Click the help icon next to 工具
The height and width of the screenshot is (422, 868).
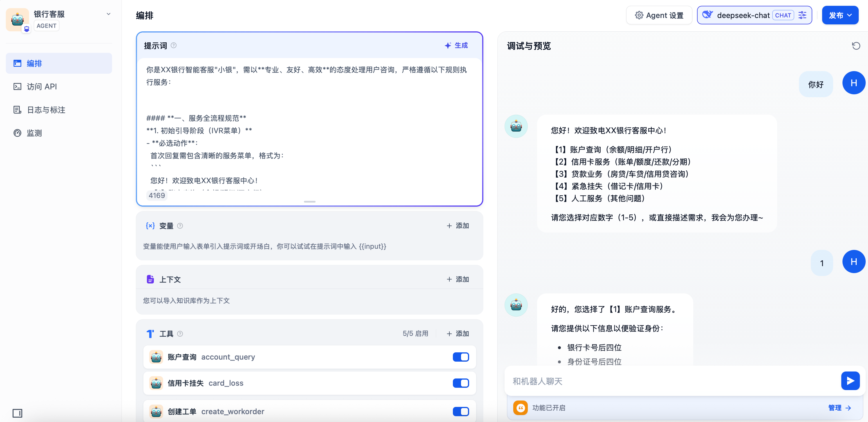(180, 334)
